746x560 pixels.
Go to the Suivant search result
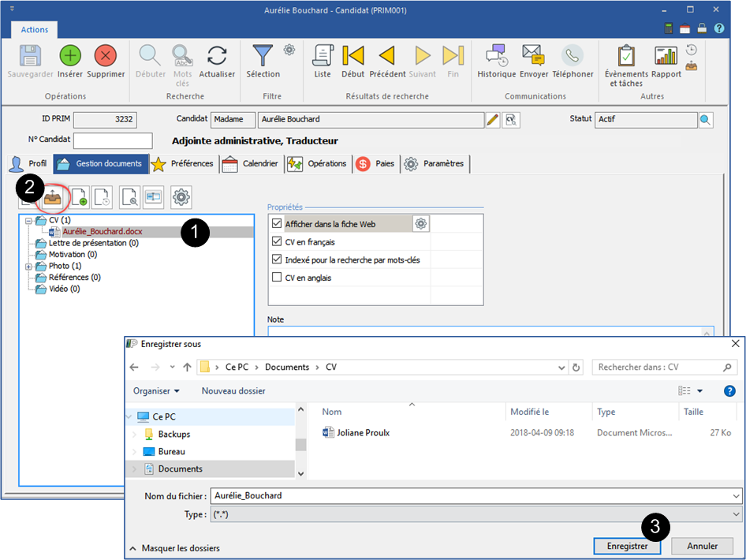point(422,56)
